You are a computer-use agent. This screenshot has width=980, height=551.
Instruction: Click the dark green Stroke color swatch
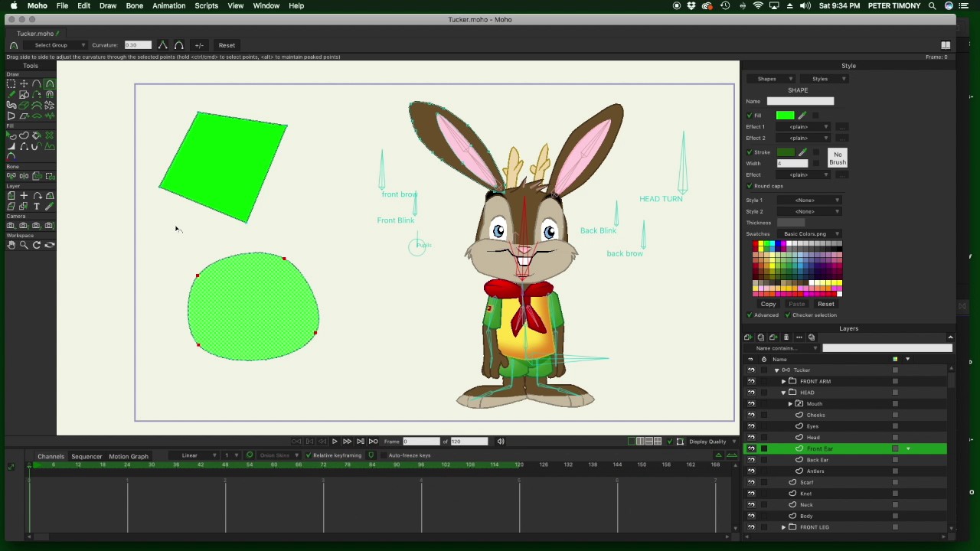tap(786, 152)
